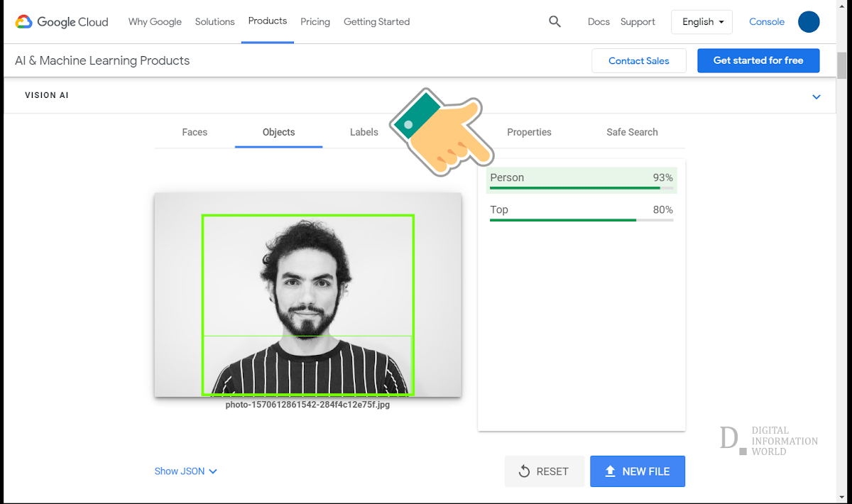The image size is (852, 504).
Task: Switch to the Labels tab
Action: (364, 132)
